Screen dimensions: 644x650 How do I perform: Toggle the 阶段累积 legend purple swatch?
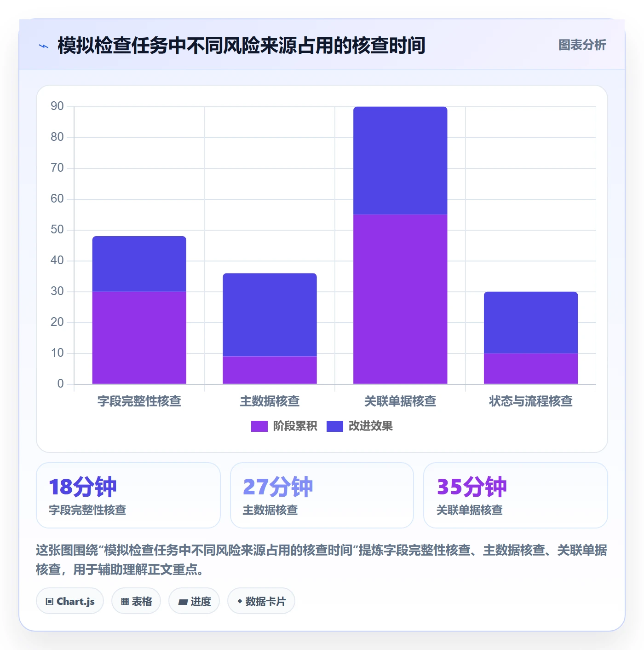tap(259, 426)
